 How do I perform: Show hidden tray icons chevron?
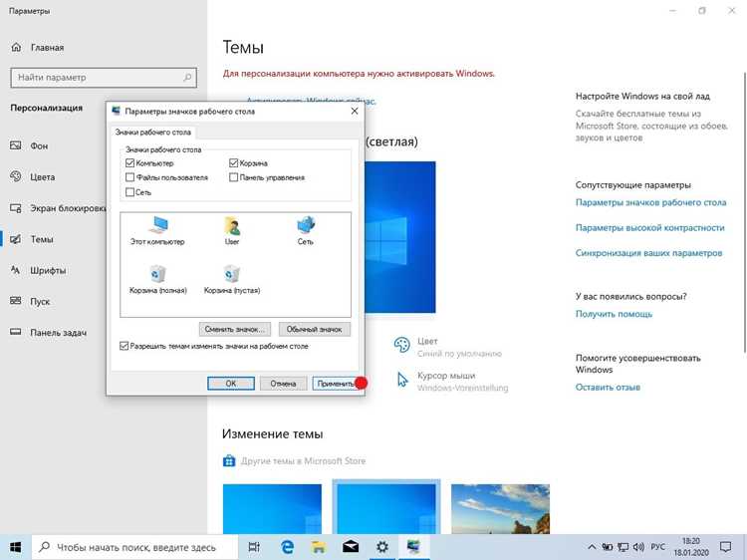coord(592,547)
